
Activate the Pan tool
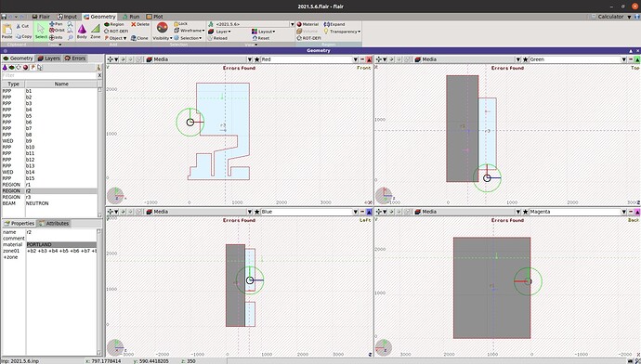pyautogui.click(x=56, y=24)
